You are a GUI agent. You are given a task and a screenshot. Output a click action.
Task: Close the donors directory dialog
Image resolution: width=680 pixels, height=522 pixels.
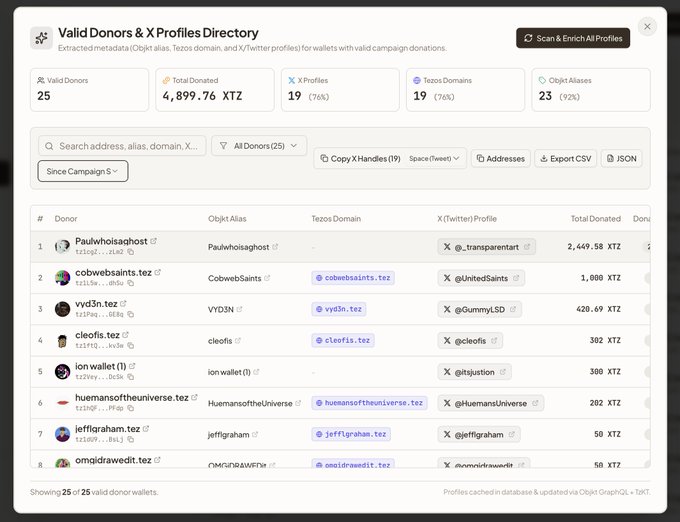pos(647,27)
